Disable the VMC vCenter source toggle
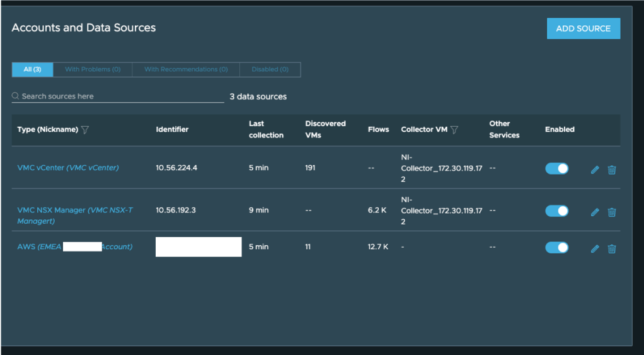 click(556, 168)
